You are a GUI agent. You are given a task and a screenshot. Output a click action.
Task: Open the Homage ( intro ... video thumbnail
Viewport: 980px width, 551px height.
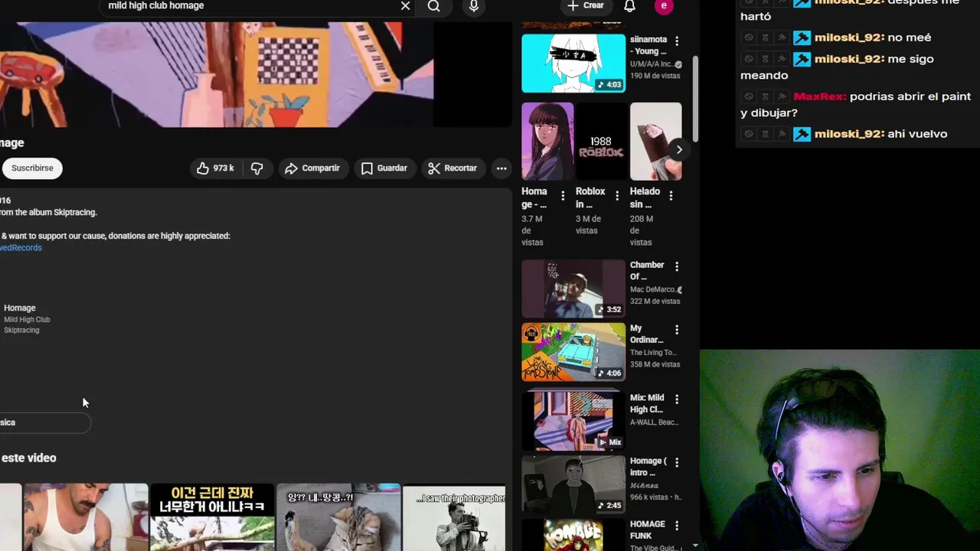[573, 484]
